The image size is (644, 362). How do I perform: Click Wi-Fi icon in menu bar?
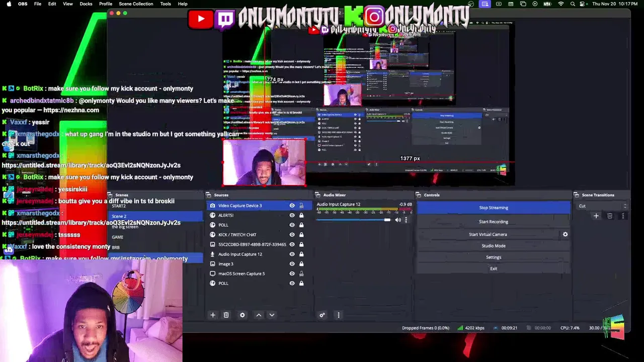click(561, 4)
